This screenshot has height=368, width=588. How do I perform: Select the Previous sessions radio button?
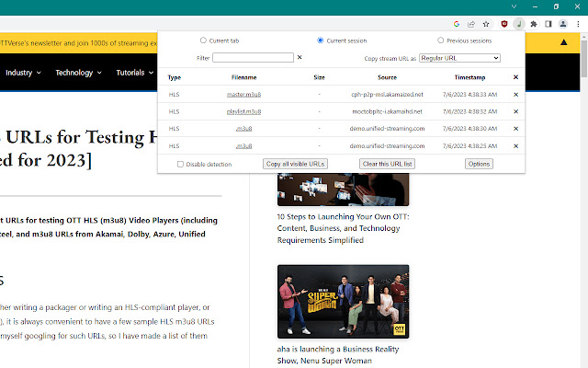[x=441, y=40]
